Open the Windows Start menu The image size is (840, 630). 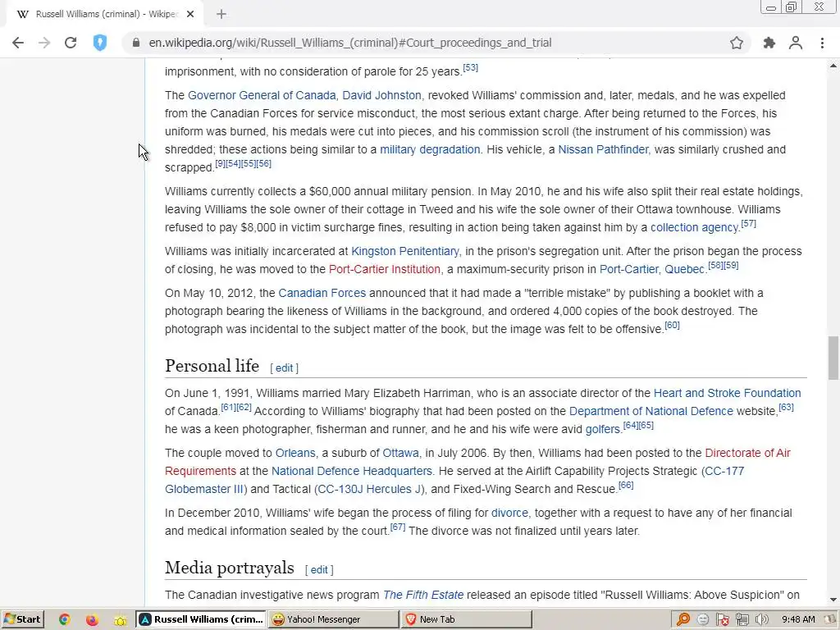click(22, 619)
